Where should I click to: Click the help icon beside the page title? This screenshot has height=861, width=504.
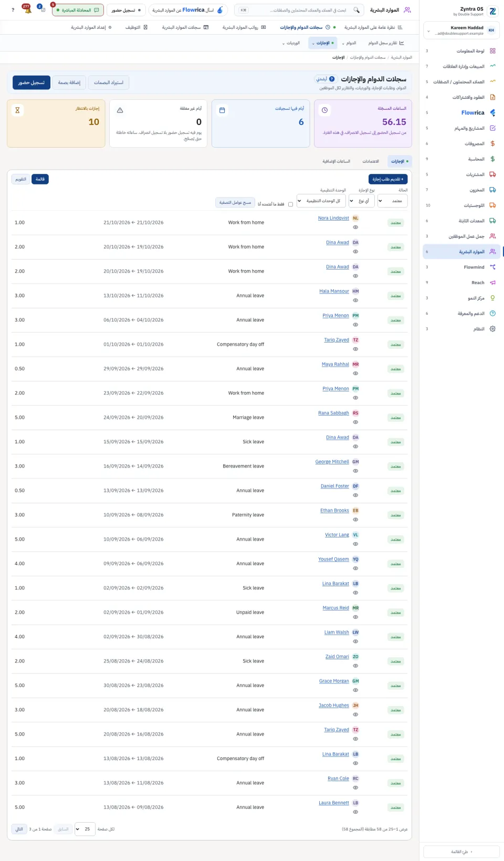332,79
